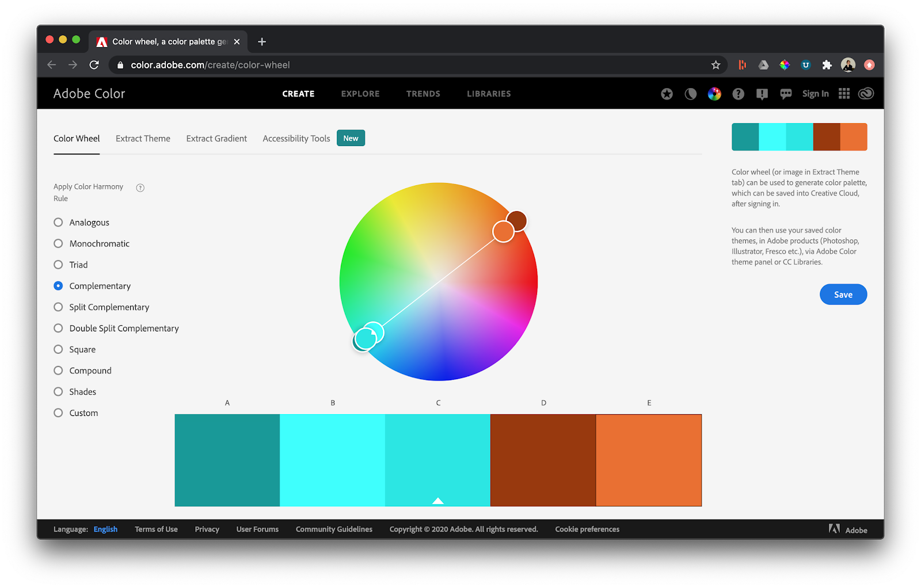Image resolution: width=921 pixels, height=588 pixels.
Task: Select the dark teal swatch A
Action: [x=227, y=460]
